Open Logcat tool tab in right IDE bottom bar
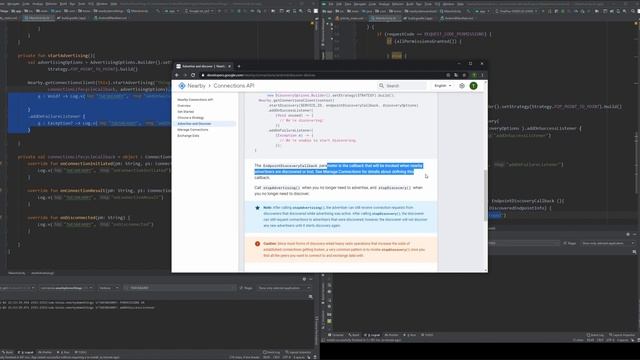 (x=373, y=335)
